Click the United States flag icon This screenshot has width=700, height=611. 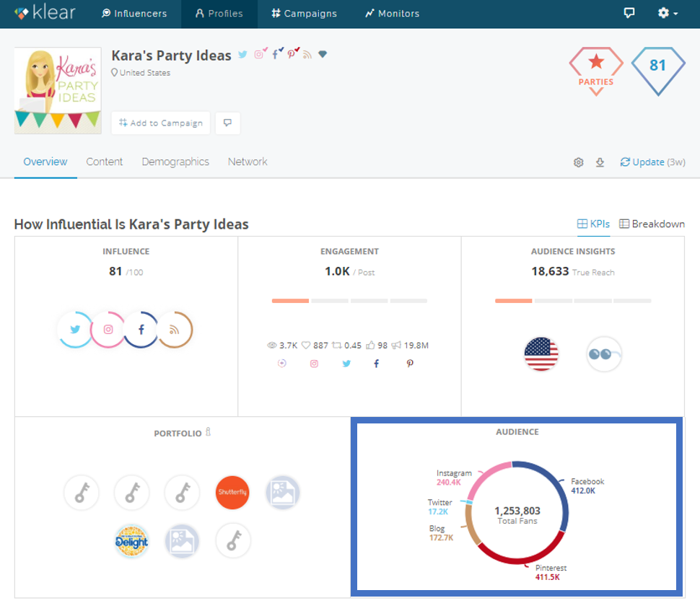click(x=541, y=354)
